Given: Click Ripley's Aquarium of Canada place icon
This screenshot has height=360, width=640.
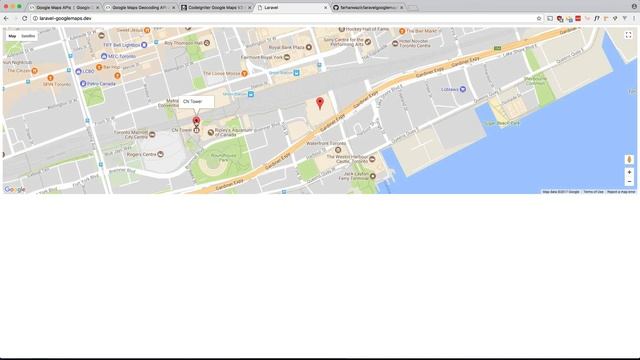Looking at the screenshot, I should click(211, 132).
